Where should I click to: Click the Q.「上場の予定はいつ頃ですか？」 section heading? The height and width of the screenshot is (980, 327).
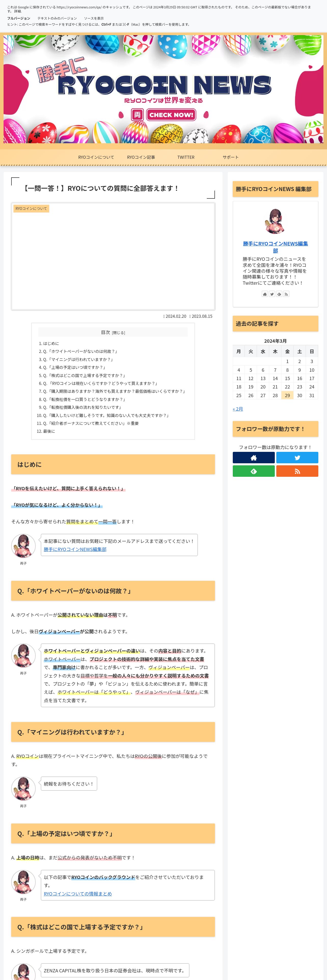tap(113, 833)
